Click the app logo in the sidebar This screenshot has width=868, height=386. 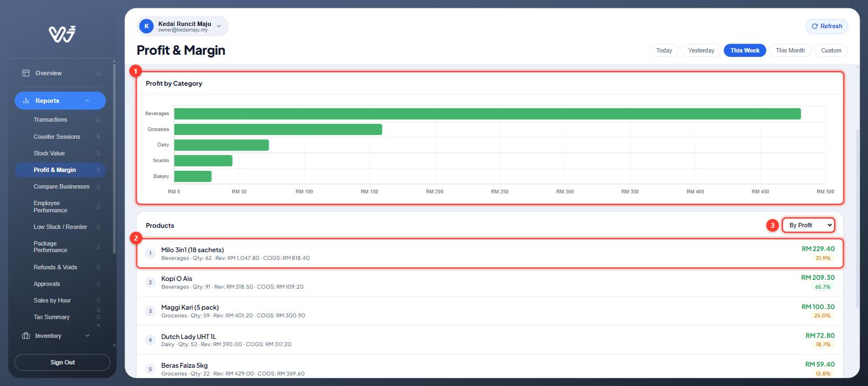point(62,34)
